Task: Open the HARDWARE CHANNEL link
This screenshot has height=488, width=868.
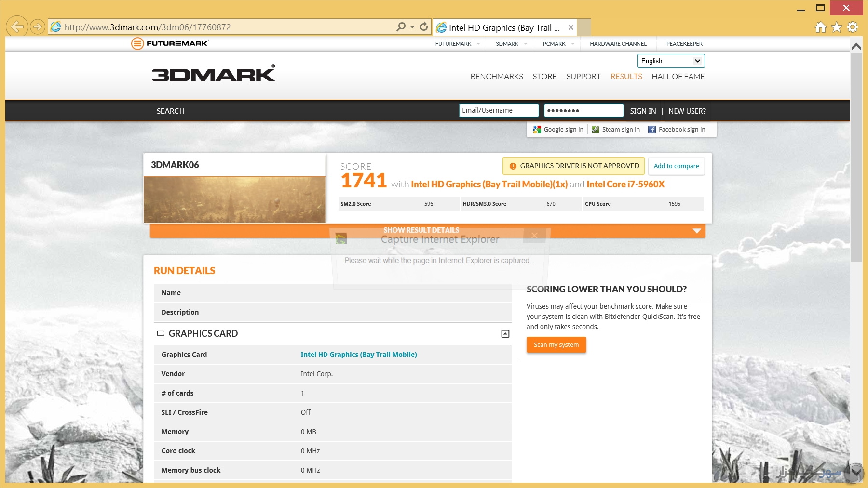Action: pyautogui.click(x=618, y=44)
